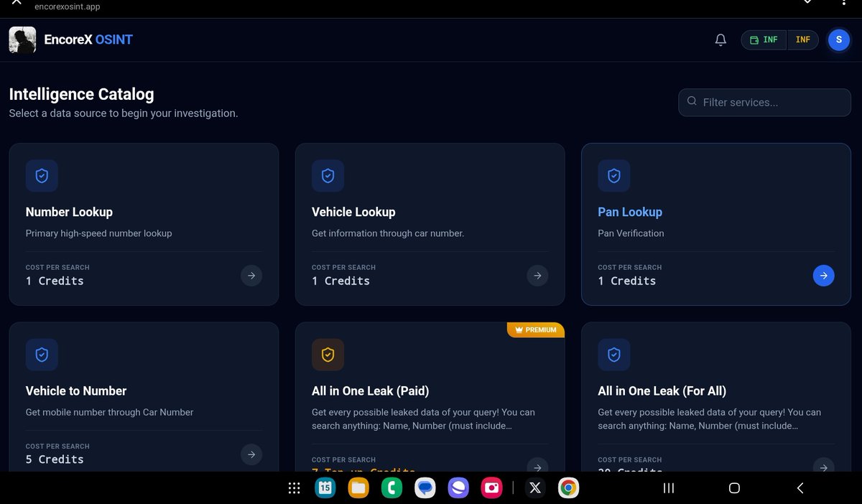Open the green Phone app in taskbar

pyautogui.click(x=392, y=488)
